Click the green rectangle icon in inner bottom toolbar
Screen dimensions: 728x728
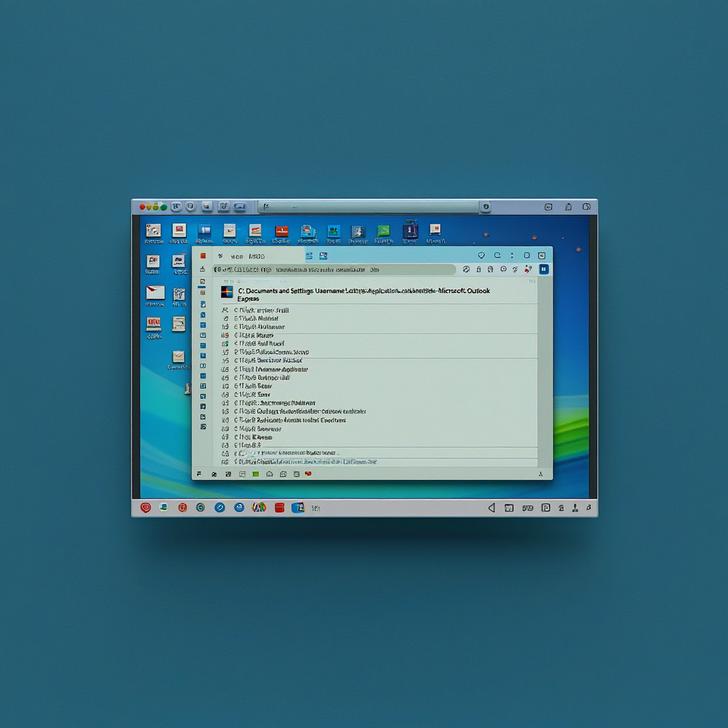click(255, 474)
